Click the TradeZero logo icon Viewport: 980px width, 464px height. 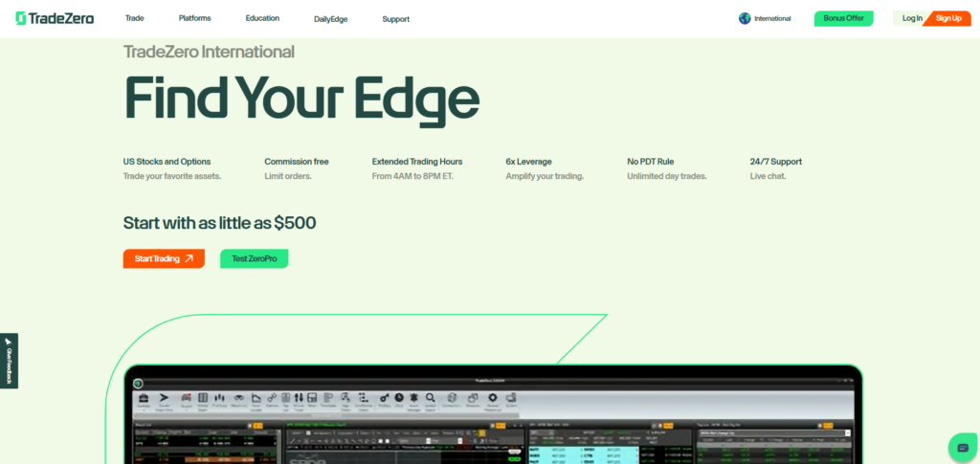[21, 19]
